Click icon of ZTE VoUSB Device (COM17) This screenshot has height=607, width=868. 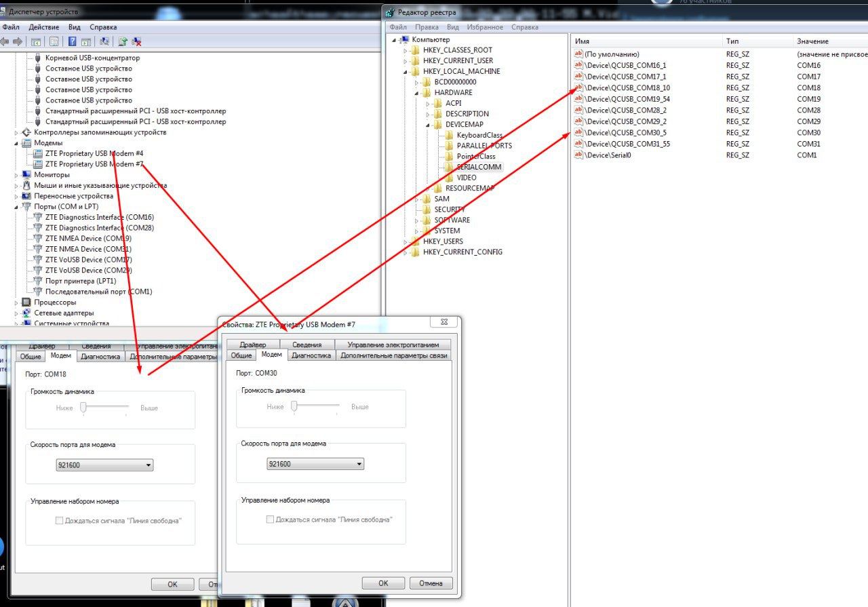coord(38,260)
